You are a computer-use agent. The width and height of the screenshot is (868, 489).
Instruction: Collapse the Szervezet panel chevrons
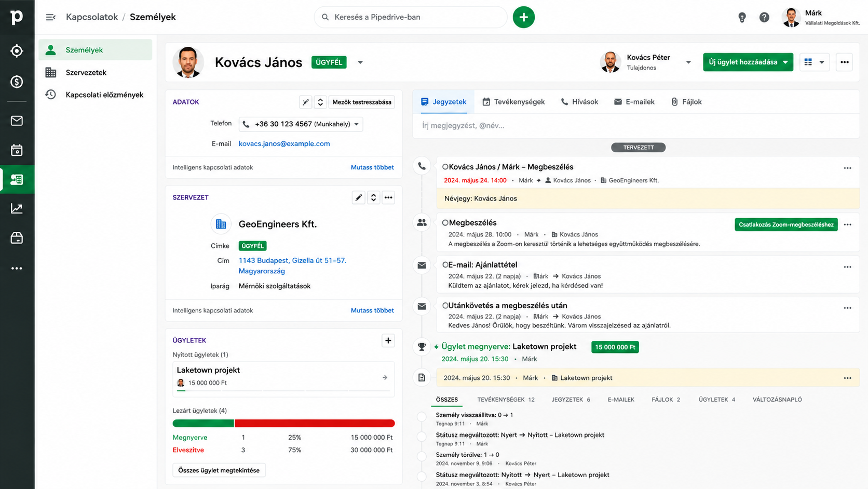click(373, 197)
